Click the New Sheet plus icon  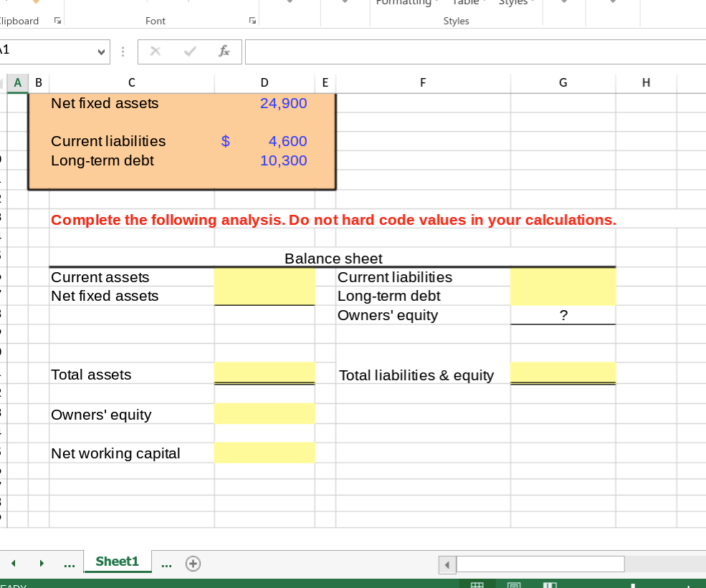[x=192, y=564]
